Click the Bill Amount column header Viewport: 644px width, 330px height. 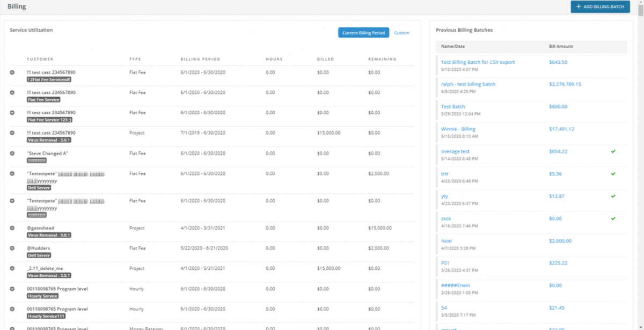[561, 47]
